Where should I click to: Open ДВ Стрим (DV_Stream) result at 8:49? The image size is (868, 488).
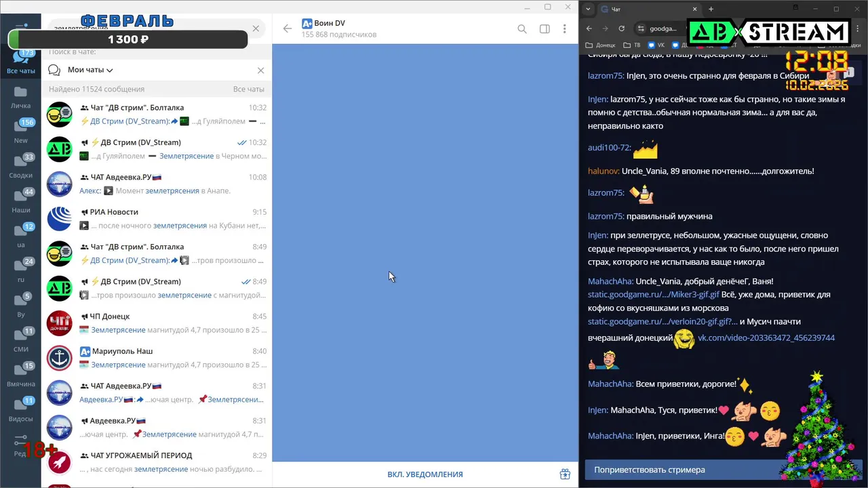tap(156, 288)
